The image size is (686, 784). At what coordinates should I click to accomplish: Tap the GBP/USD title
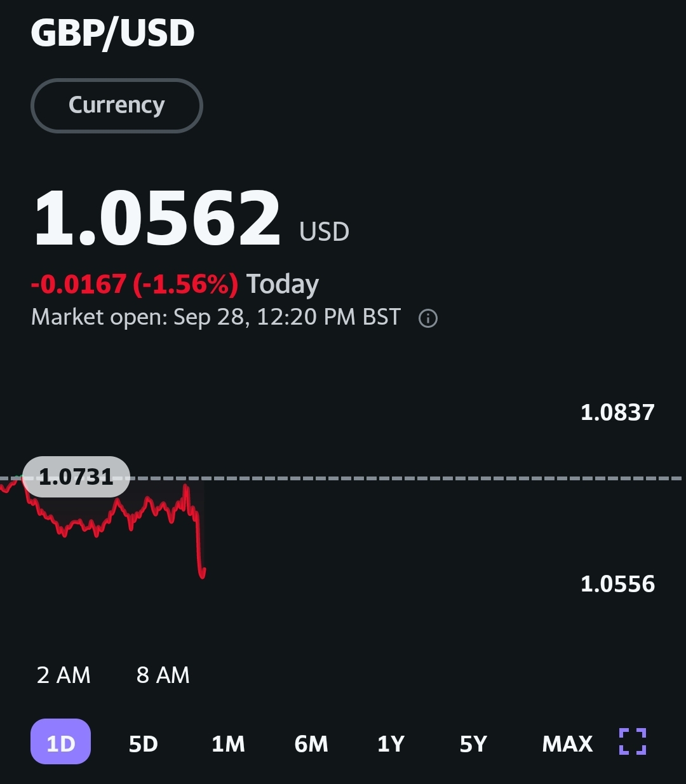112,32
